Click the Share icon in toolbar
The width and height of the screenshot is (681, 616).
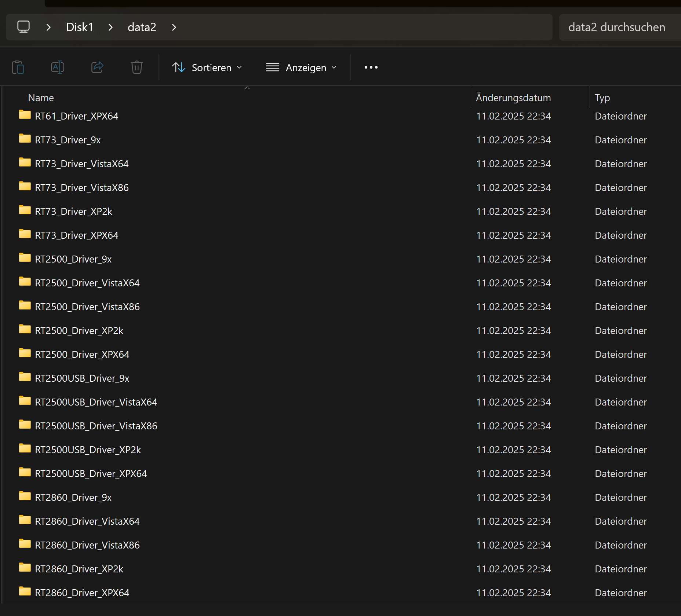tap(97, 67)
